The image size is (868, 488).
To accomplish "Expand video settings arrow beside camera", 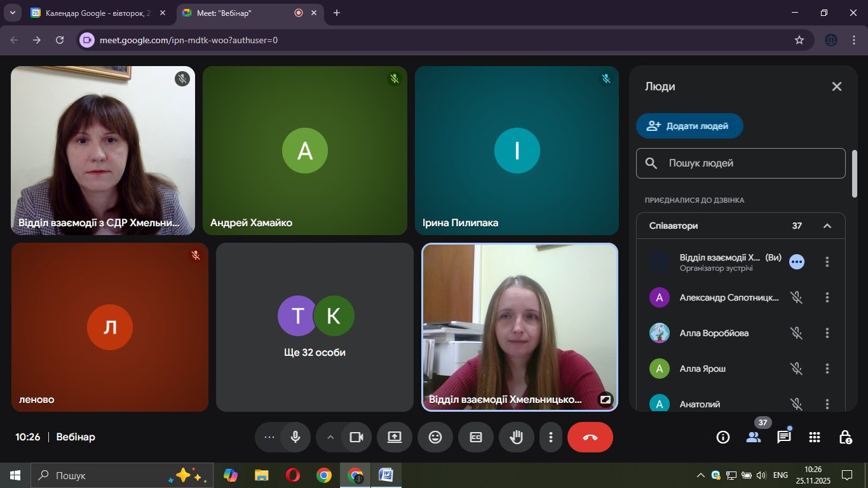I will click(x=330, y=437).
